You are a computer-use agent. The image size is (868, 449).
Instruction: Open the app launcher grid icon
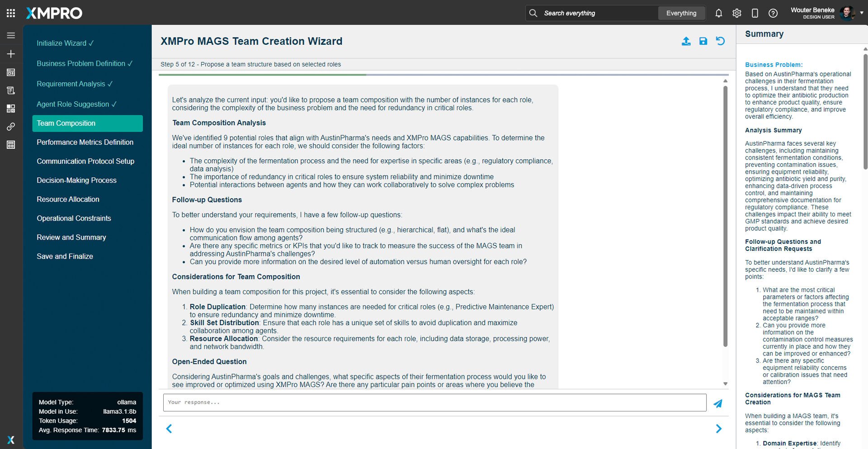click(x=11, y=13)
